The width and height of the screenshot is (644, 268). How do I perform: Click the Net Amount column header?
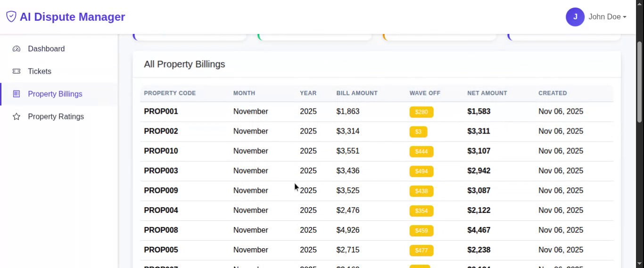point(487,93)
